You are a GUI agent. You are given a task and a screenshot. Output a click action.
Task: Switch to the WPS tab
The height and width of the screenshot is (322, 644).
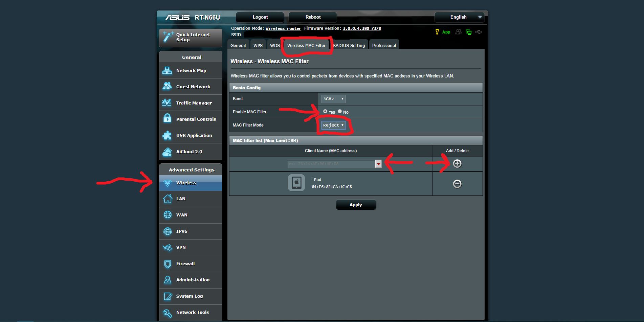258,45
